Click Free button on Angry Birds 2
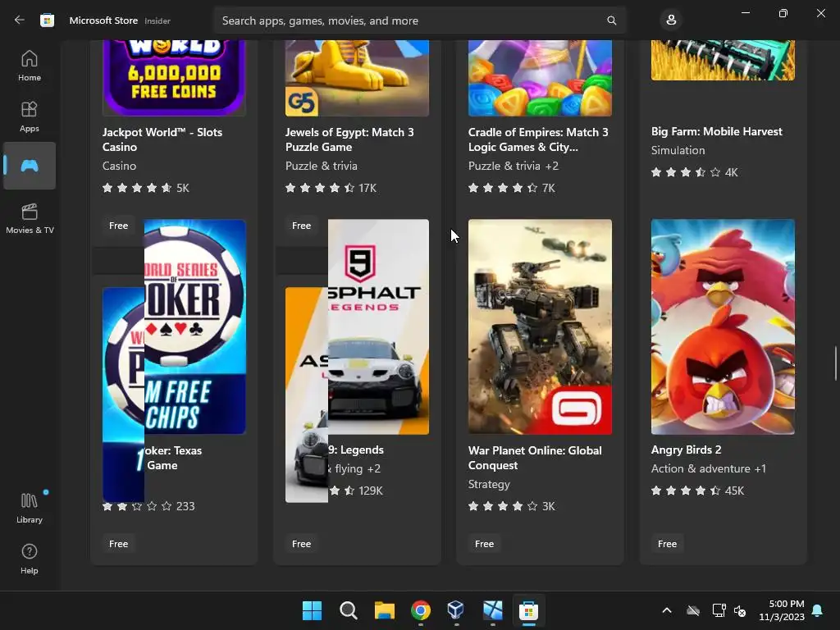840x630 pixels. coord(667,544)
